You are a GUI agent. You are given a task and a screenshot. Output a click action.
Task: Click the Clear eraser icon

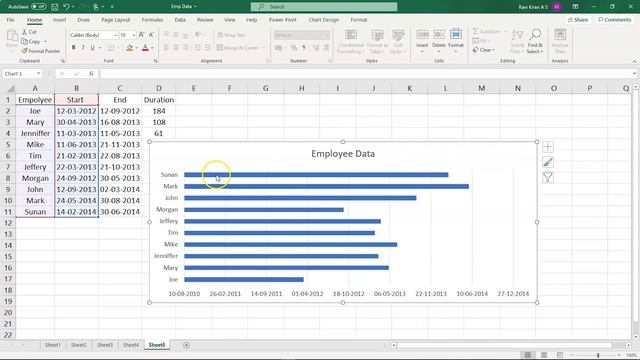pos(475,50)
